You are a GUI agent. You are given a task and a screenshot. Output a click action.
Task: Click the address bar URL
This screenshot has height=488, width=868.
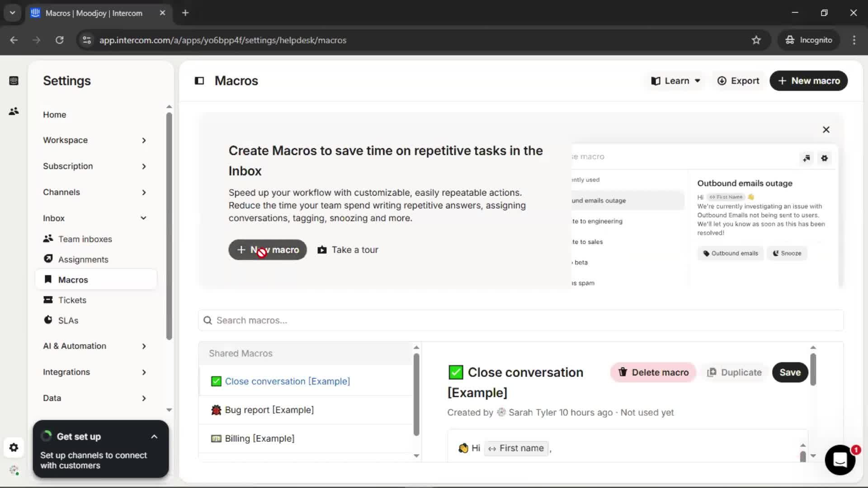[223, 40]
